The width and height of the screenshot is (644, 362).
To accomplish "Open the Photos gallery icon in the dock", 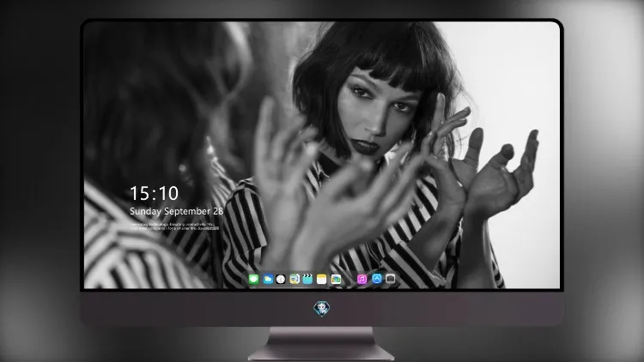I will [336, 280].
